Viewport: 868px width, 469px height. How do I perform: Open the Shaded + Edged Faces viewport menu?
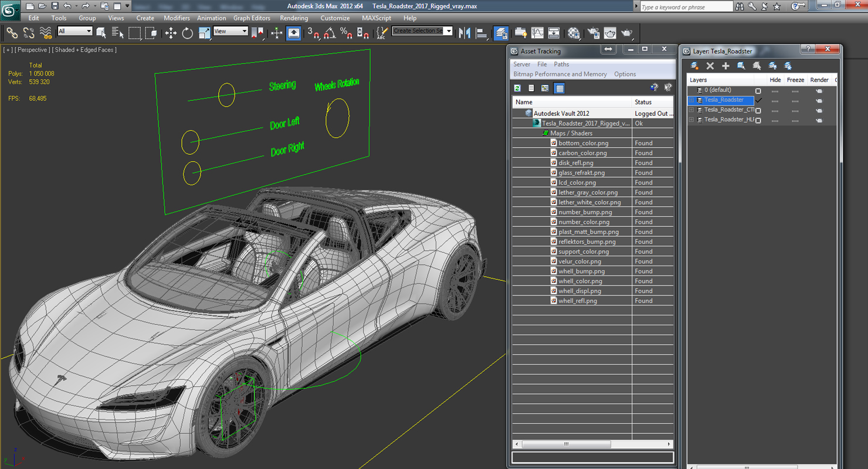(84, 50)
